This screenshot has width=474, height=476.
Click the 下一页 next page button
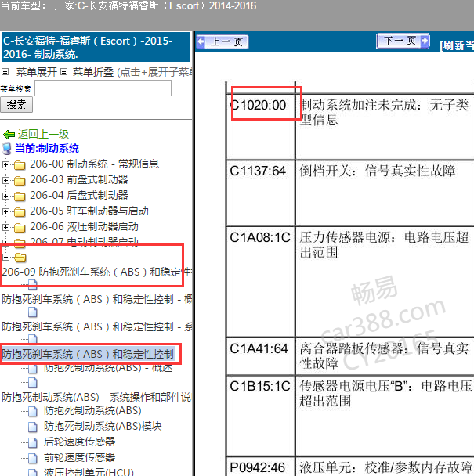pyautogui.click(x=403, y=41)
